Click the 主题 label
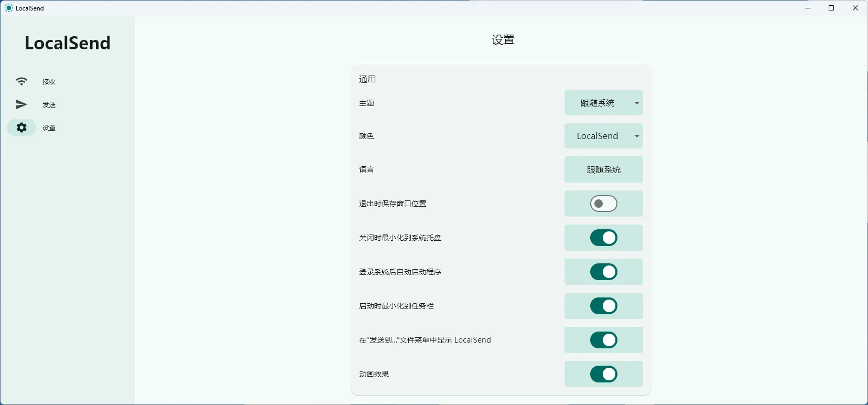This screenshot has height=405, width=868. pyautogui.click(x=366, y=103)
